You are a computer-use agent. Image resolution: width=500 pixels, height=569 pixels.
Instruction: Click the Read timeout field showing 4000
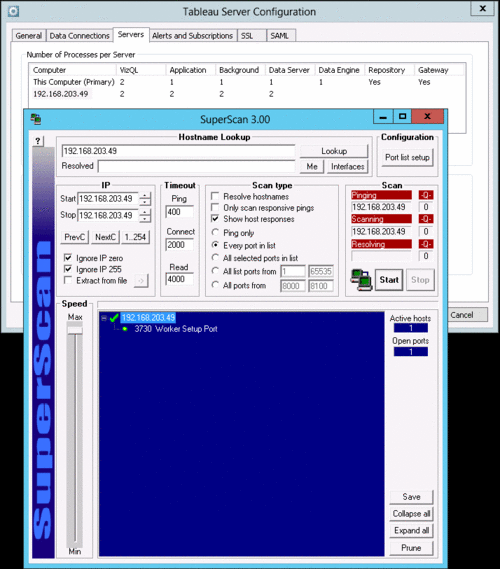pos(179,279)
